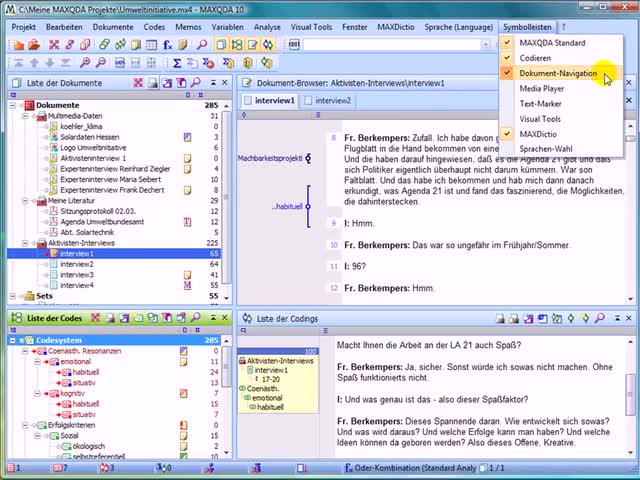Image resolution: width=640 pixels, height=480 pixels.
Task: Click the zoom in magnifier icon
Action: (85, 62)
